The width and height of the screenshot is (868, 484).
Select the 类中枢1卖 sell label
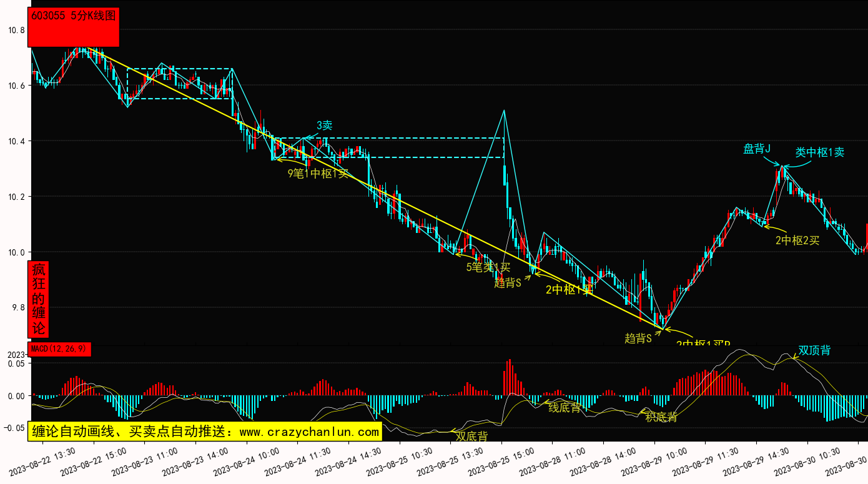pos(819,152)
